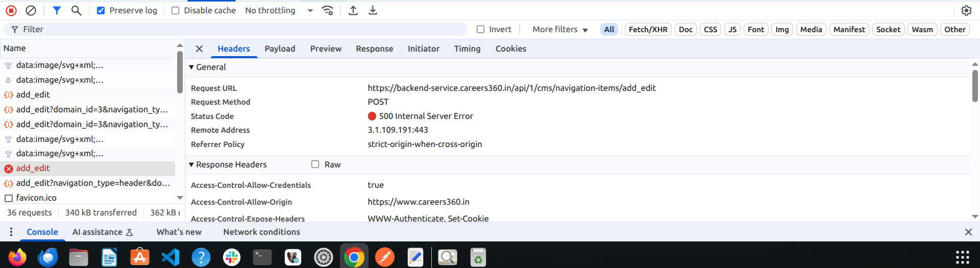Switch to the Payload tab
The width and height of the screenshot is (980, 268).
tap(280, 48)
